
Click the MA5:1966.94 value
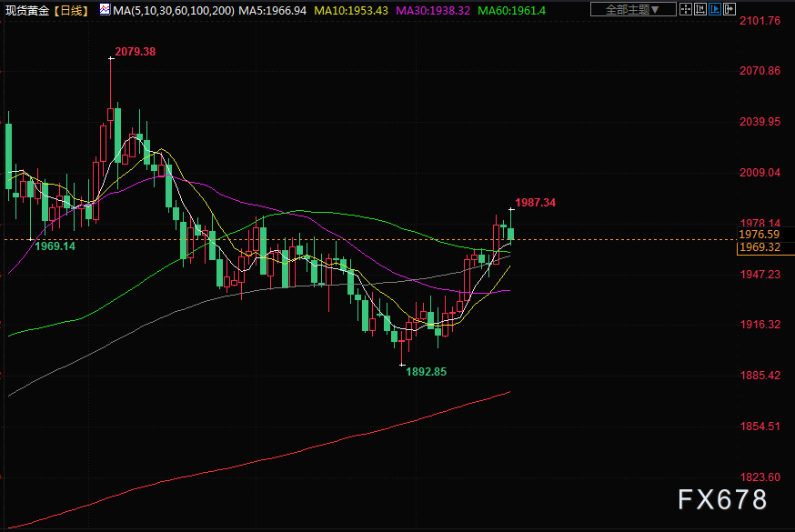pos(273,11)
